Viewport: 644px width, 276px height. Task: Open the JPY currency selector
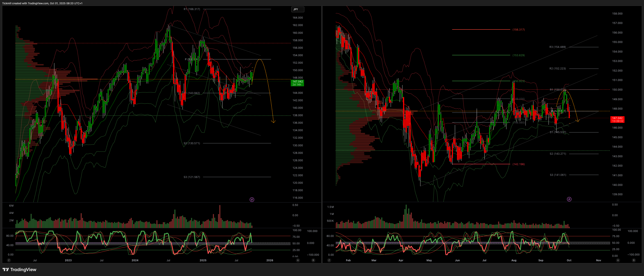click(297, 9)
